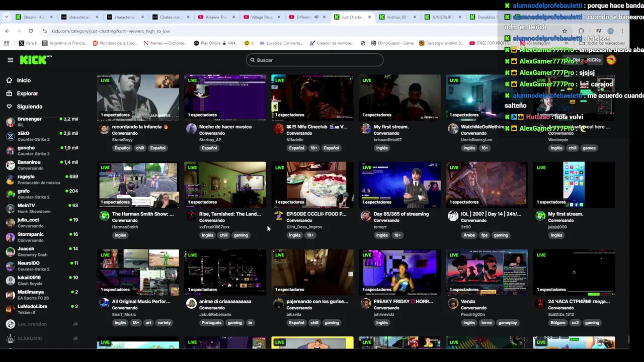Image resolution: width=644 pixels, height=362 pixels.
Task: Open goncho channel avatar in sidebar
Action: (10, 151)
